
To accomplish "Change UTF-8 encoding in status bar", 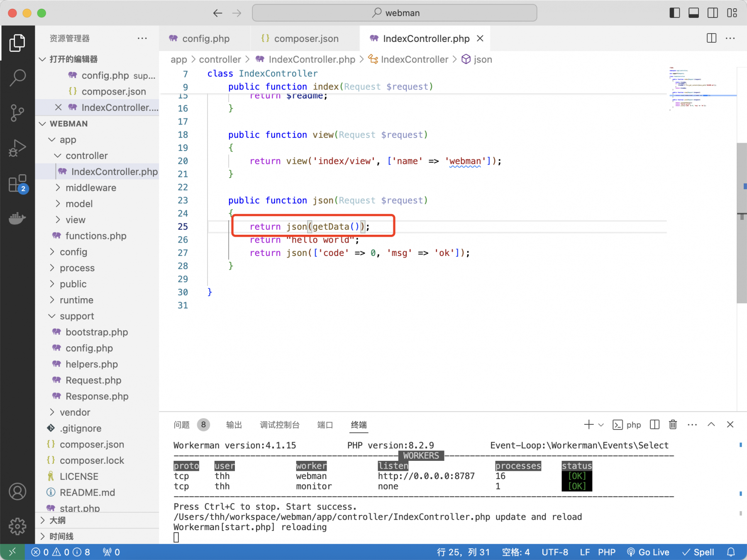I will (x=554, y=552).
